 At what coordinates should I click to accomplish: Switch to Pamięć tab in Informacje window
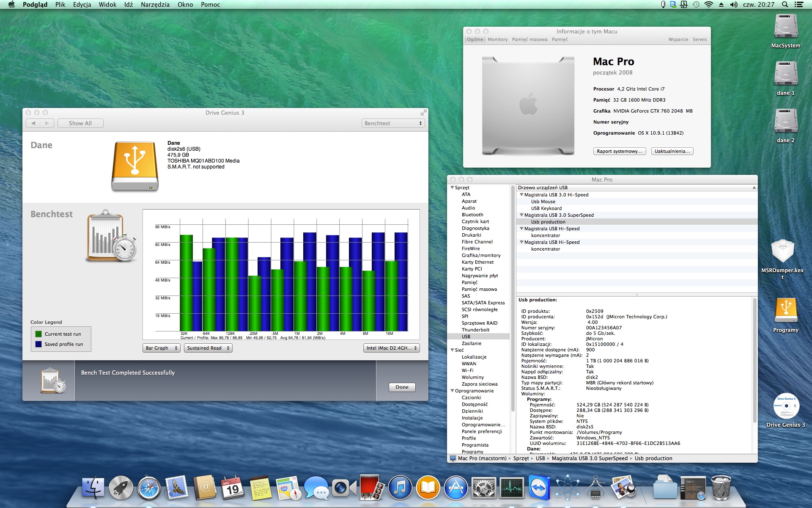pyautogui.click(x=560, y=39)
